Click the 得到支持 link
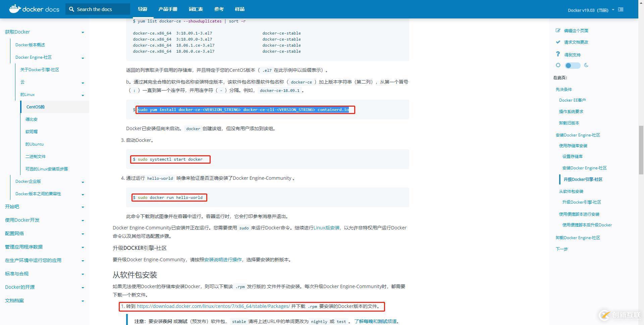The width and height of the screenshot is (644, 325). coord(572,55)
